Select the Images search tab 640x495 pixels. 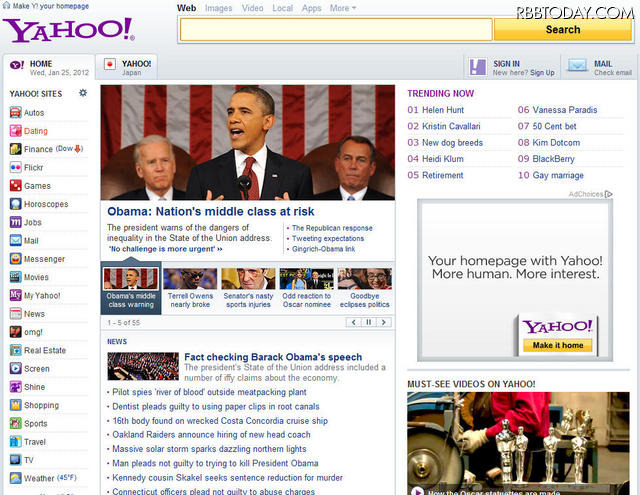pyautogui.click(x=218, y=8)
